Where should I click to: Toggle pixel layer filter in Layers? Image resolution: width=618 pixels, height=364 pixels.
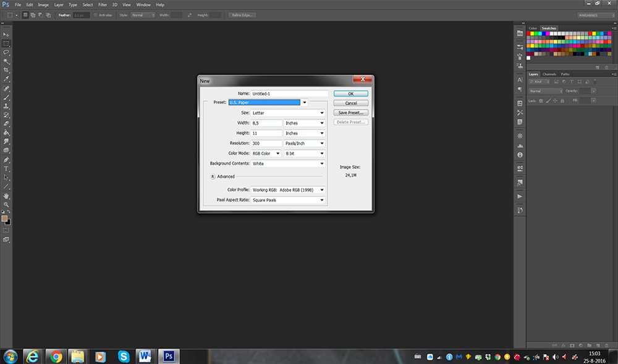click(x=556, y=82)
